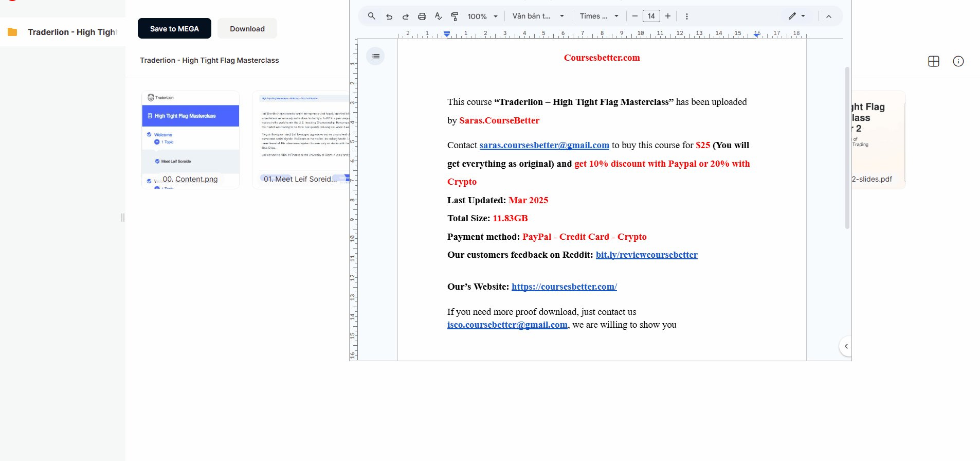This screenshot has height=461, width=980.
Task: Activate the paint format tool
Action: 455,16
